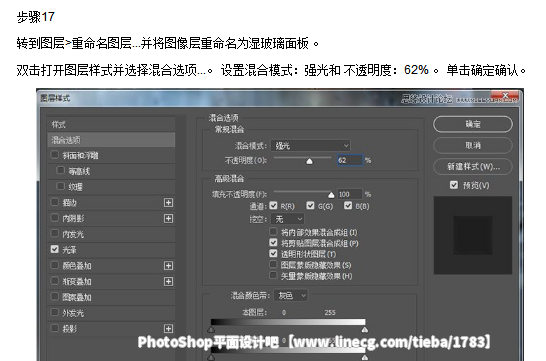This screenshot has width=546, height=361.
Task: Click the plus icon beside 投影
Action: pos(169,329)
